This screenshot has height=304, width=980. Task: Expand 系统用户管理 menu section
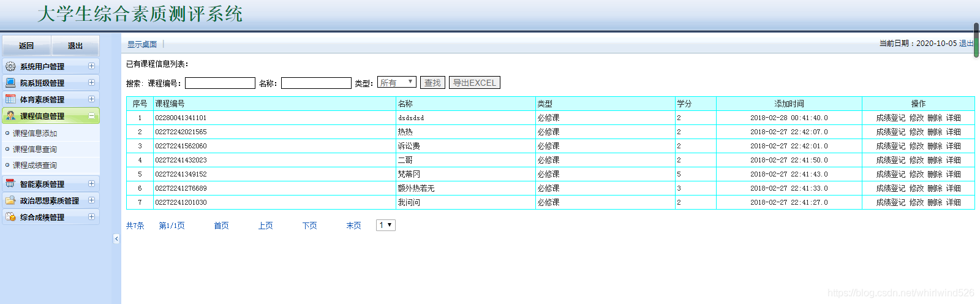click(x=92, y=66)
